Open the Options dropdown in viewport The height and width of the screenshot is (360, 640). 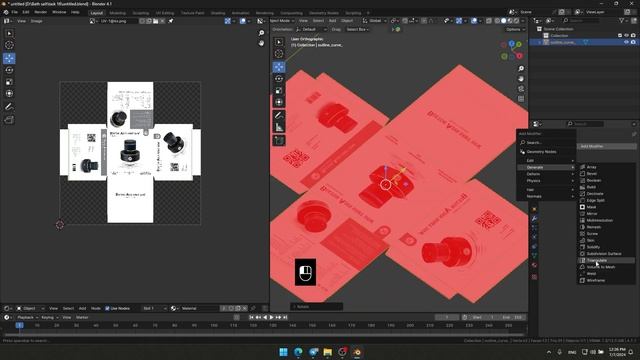(x=515, y=29)
